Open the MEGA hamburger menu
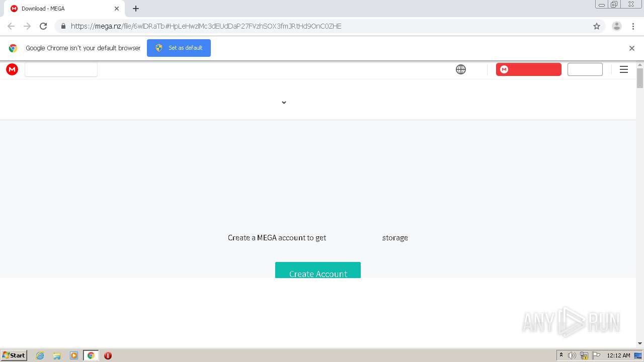Image resolution: width=644 pixels, height=362 pixels. coord(624,69)
